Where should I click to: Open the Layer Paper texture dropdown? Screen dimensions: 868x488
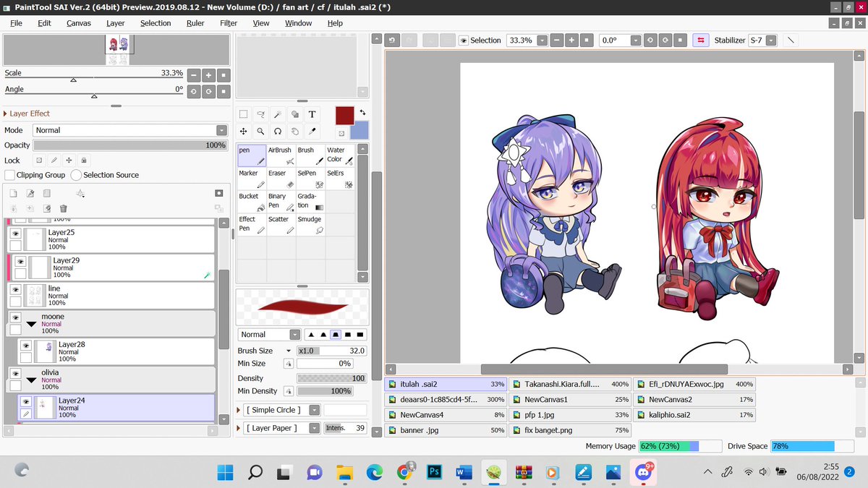[315, 428]
